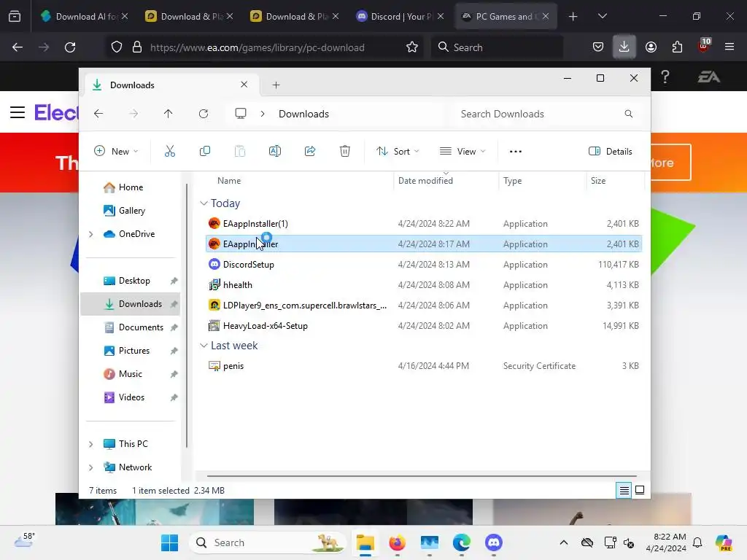Expand Network in navigation pane
This screenshot has height=560, width=747.
tap(91, 467)
